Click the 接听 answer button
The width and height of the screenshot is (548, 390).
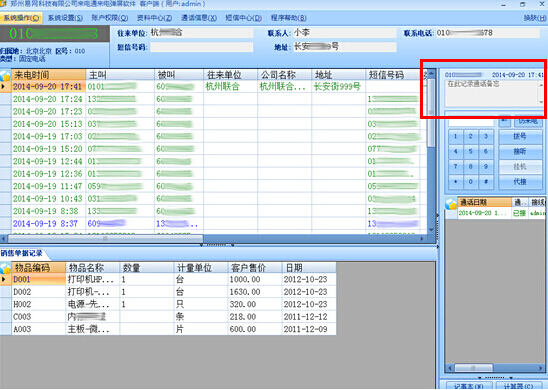pyautogui.click(x=520, y=151)
